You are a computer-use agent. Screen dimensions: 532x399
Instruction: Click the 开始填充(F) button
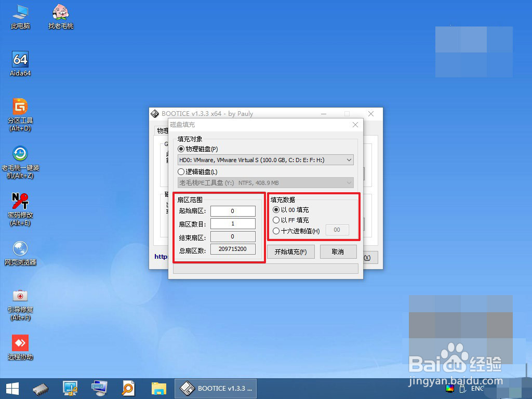291,252
